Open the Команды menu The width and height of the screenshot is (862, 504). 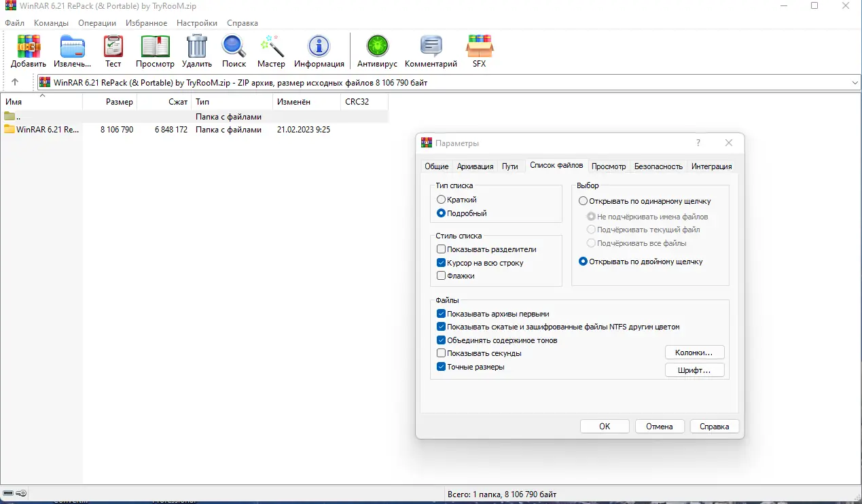point(51,23)
